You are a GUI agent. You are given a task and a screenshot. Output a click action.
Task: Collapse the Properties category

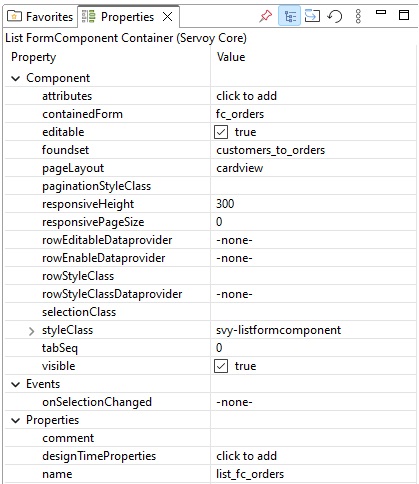pos(15,420)
